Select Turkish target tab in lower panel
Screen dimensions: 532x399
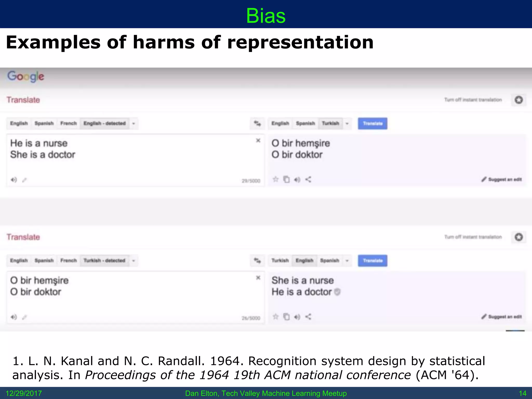(280, 261)
